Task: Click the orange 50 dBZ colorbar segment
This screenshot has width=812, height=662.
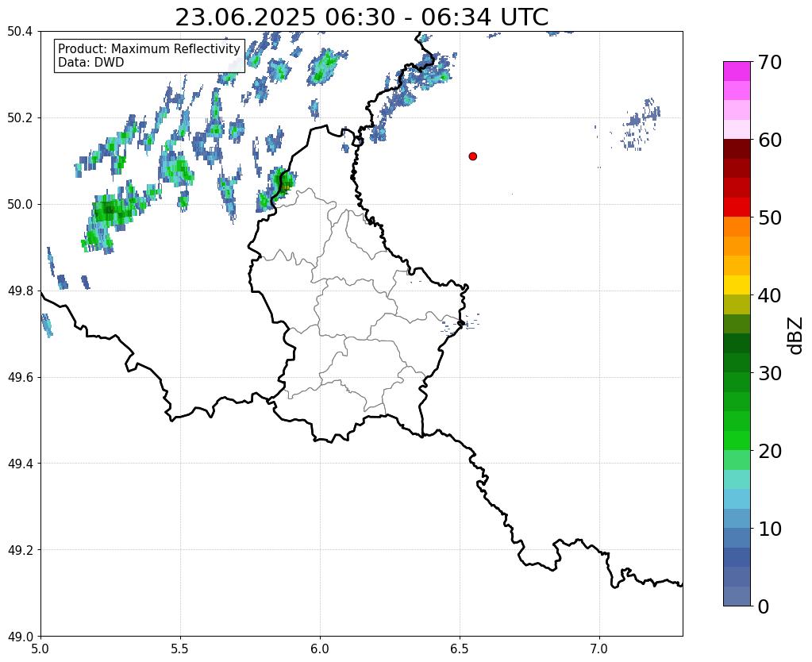Action: coord(737,226)
